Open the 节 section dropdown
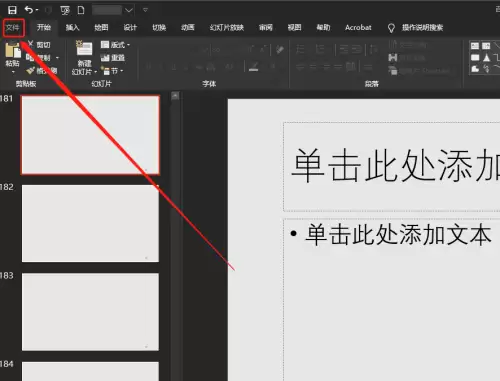This screenshot has height=381, width=500. (112, 71)
